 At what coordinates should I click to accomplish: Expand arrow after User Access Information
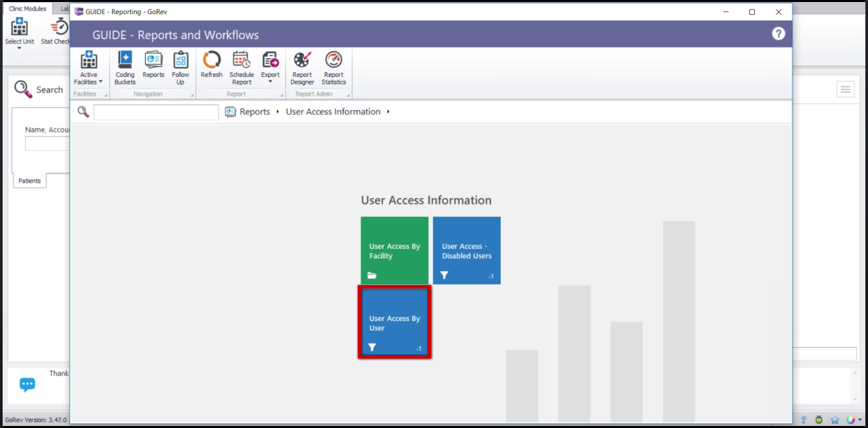(x=388, y=112)
